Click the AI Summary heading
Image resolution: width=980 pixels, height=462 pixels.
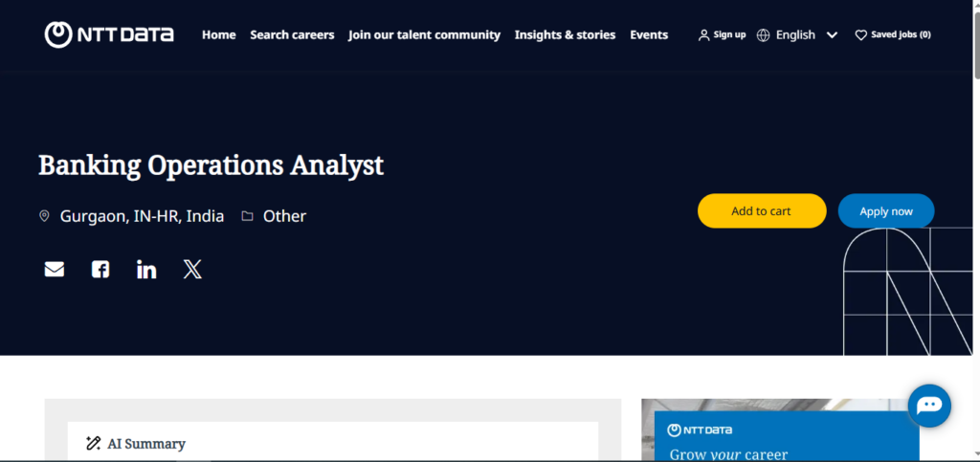point(146,444)
